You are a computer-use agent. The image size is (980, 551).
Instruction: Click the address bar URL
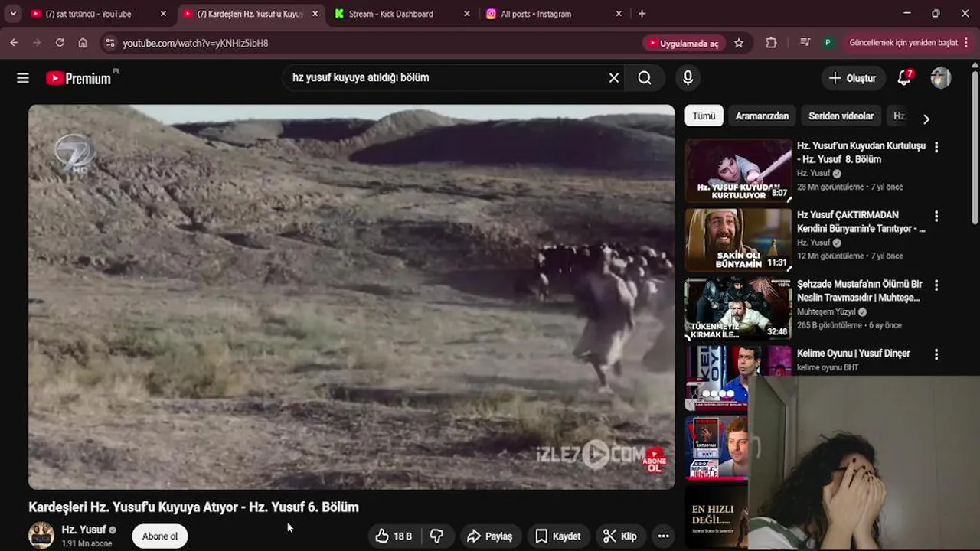point(195,44)
